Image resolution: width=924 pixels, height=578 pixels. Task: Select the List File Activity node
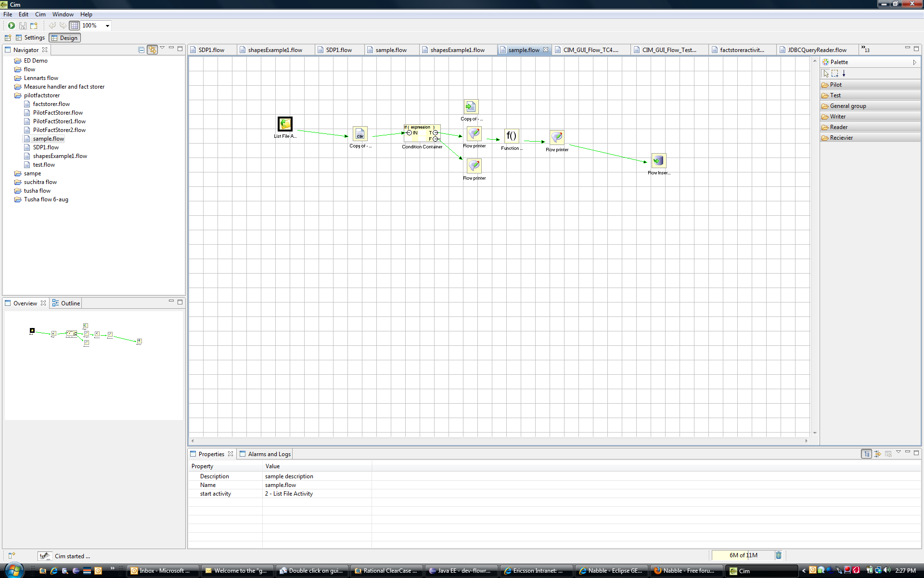point(285,124)
